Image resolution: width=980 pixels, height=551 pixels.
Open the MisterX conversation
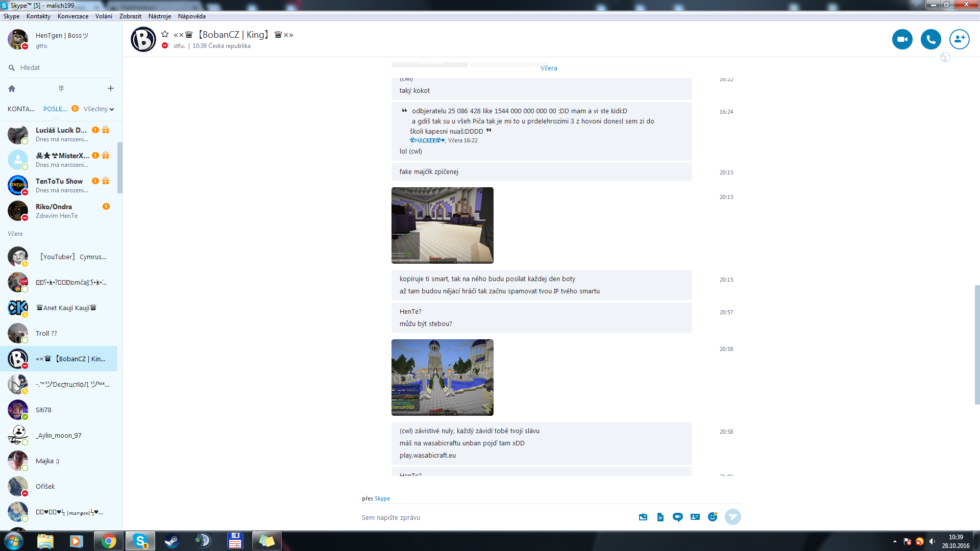coord(59,160)
